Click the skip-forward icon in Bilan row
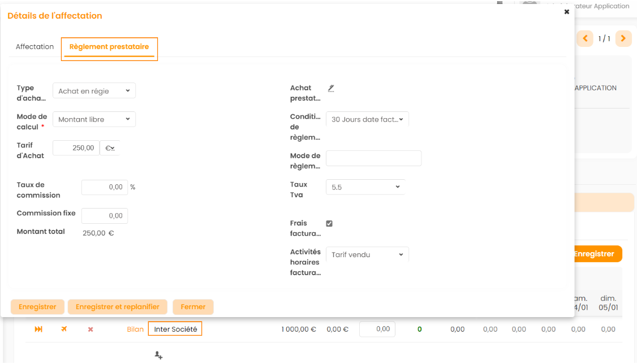The width and height of the screenshot is (637, 364). pos(38,329)
